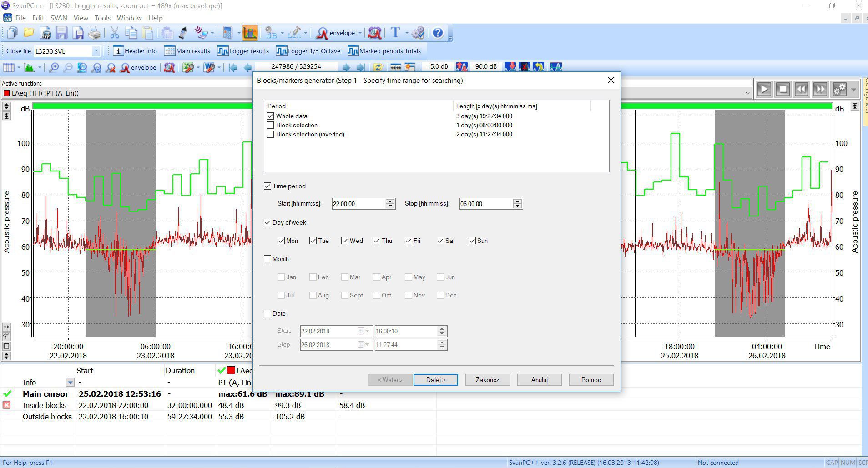Step forward with the right arrow icon

346,68
